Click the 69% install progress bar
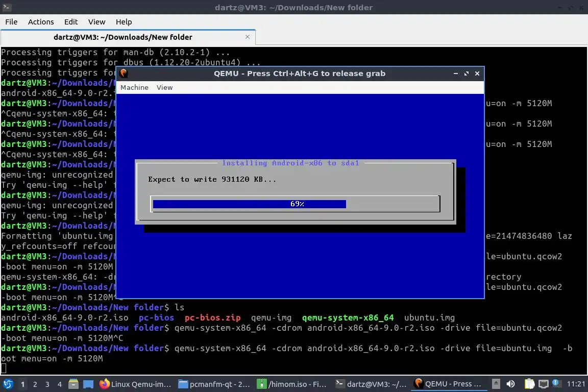Viewport: 588px width, 392px height. click(295, 204)
